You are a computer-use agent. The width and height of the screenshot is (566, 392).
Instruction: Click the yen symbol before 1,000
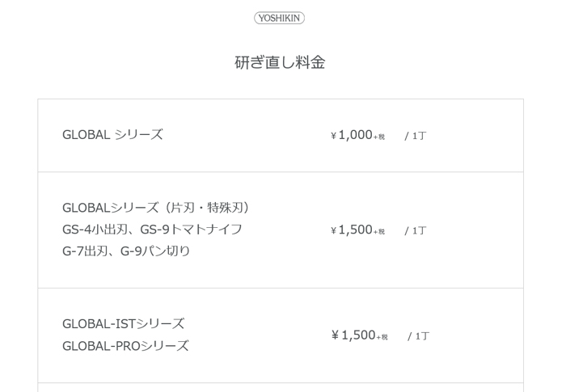[333, 136]
